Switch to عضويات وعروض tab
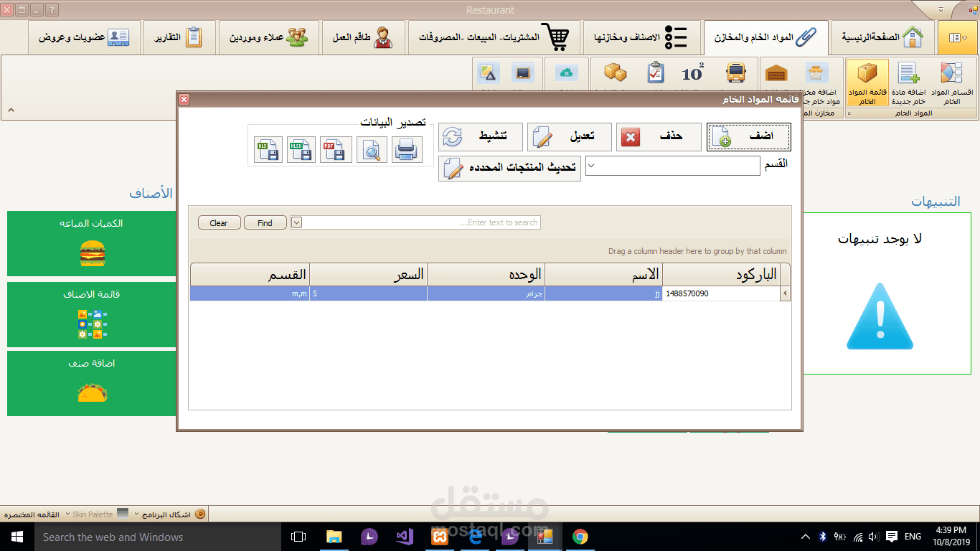 (85, 37)
